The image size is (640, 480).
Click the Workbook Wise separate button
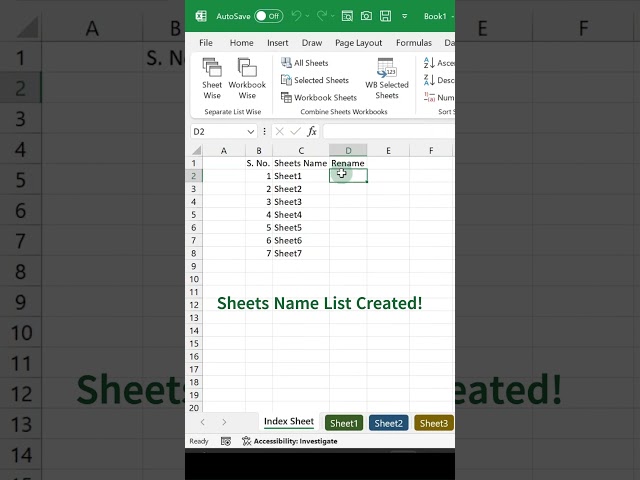[247, 78]
